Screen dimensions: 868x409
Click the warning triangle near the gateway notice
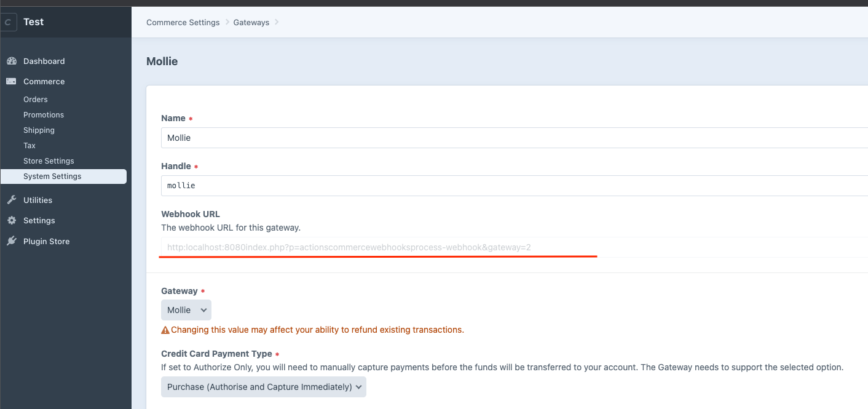pyautogui.click(x=164, y=329)
